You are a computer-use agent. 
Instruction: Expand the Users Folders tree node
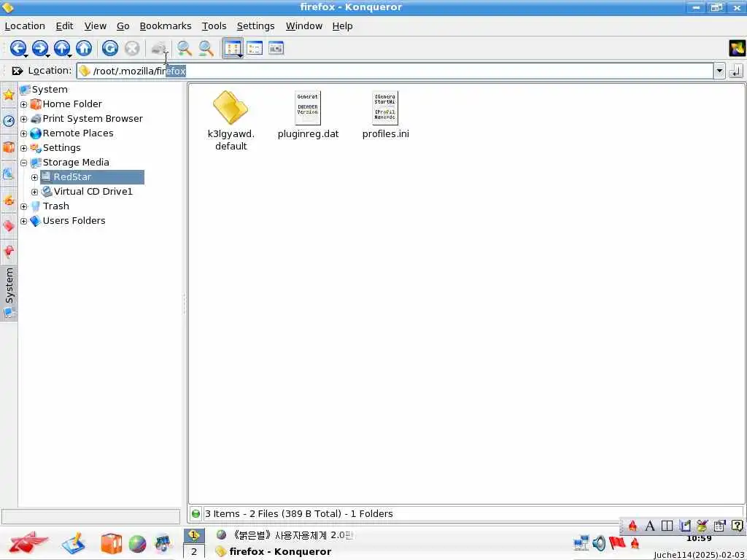click(24, 221)
